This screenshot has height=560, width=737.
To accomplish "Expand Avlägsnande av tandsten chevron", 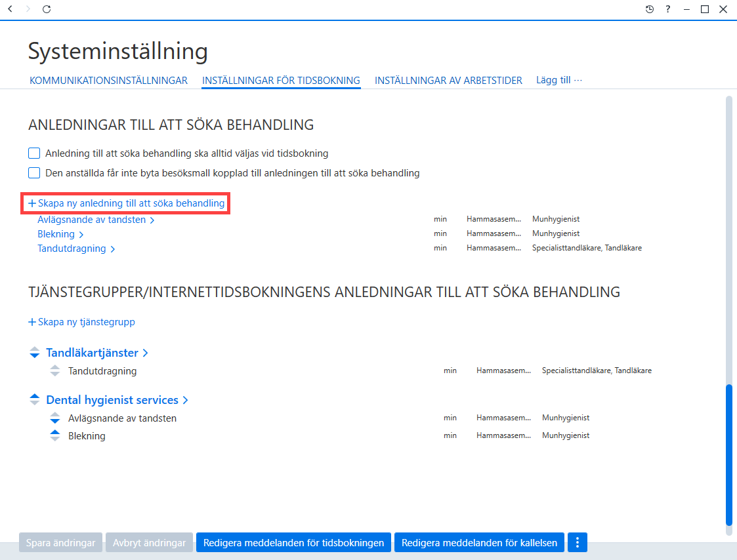I will coord(152,220).
